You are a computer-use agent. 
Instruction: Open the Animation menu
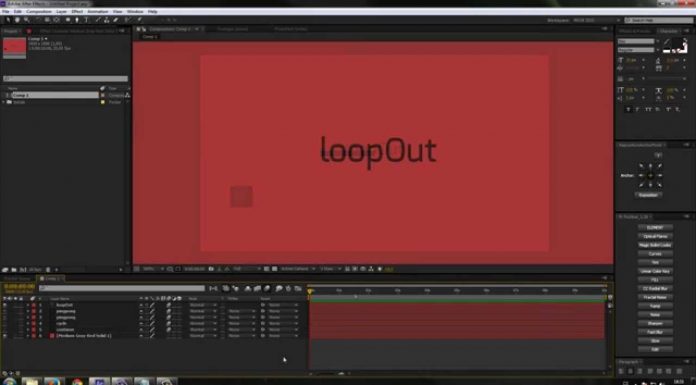[98, 12]
